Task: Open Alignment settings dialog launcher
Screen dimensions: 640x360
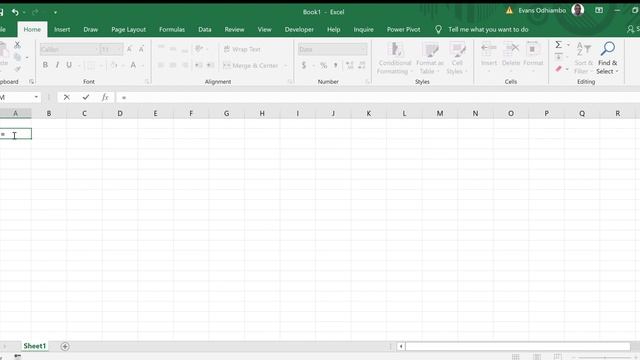Action: click(290, 82)
